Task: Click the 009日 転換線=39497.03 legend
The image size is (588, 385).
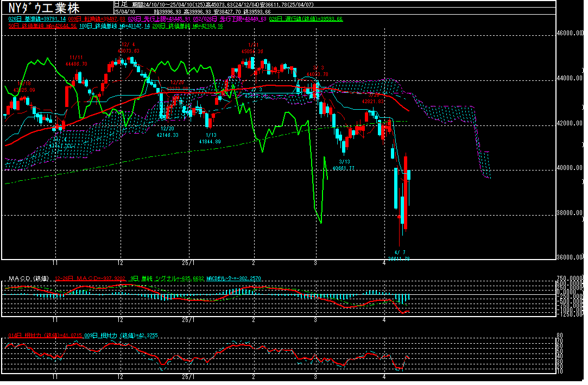Action: click(97, 19)
